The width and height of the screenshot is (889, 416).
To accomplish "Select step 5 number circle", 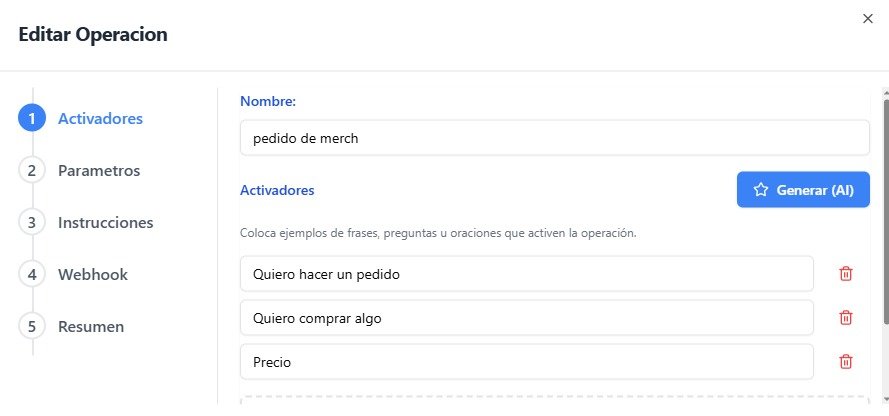I will click(x=32, y=326).
